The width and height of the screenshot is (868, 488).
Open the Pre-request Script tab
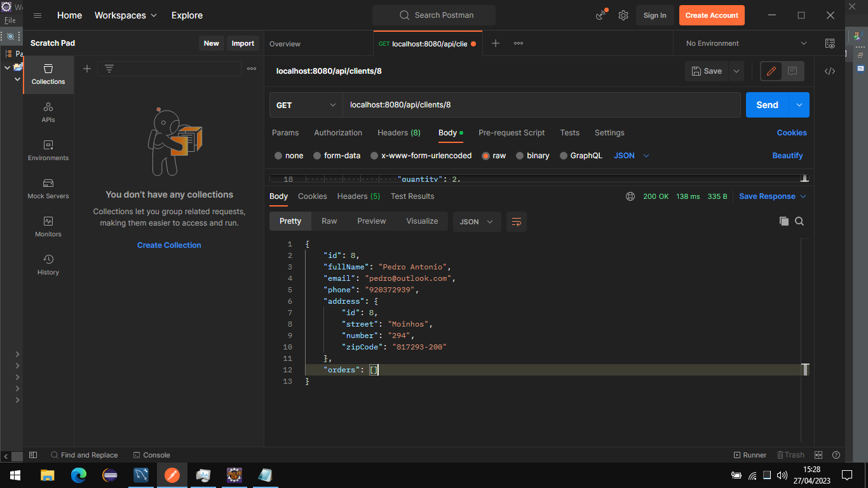[x=512, y=133]
